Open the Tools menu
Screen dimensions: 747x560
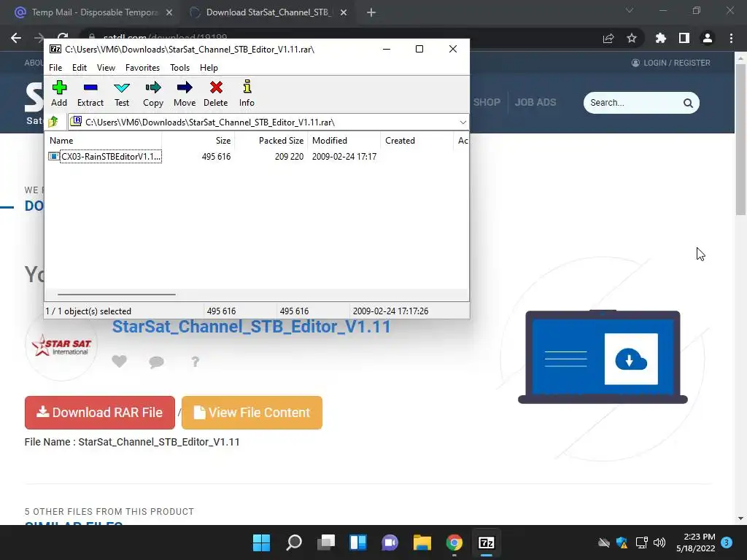click(179, 68)
